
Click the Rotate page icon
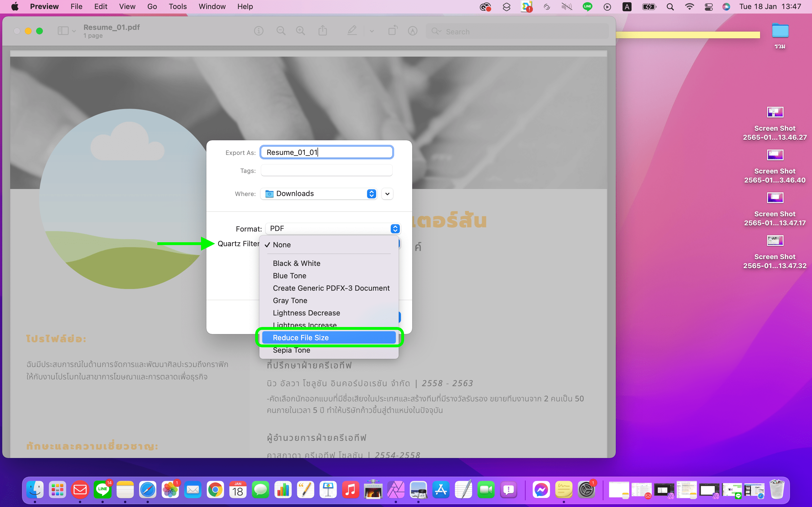(392, 31)
